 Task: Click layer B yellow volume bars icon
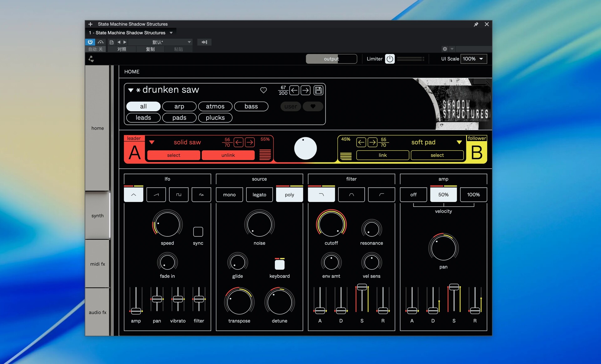(x=346, y=156)
